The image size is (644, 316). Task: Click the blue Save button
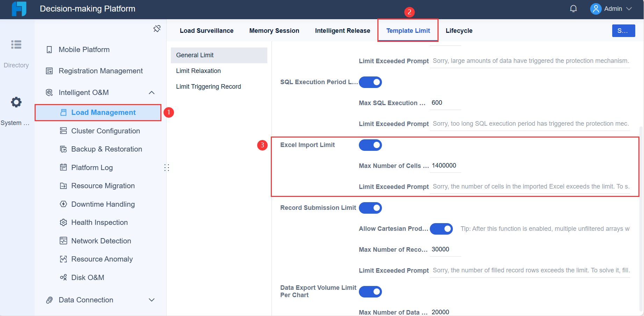coord(623,31)
